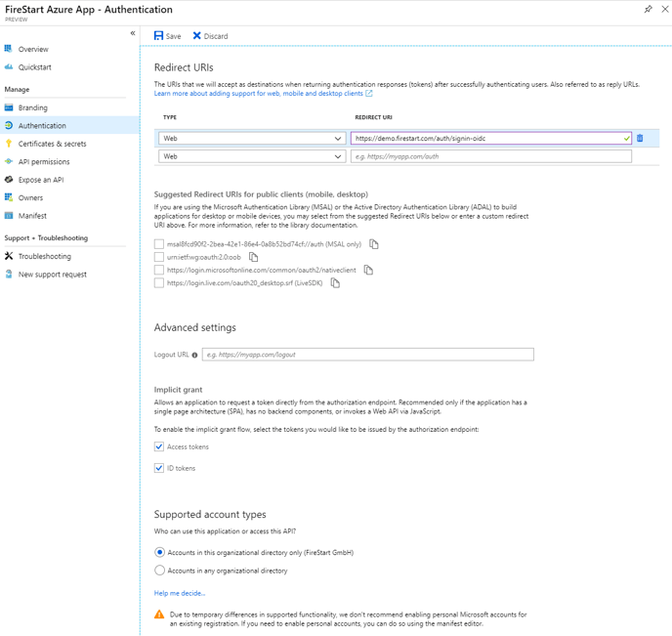Click the Troubleshooting wrench icon
The height and width of the screenshot is (636, 672).
pyautogui.click(x=9, y=256)
